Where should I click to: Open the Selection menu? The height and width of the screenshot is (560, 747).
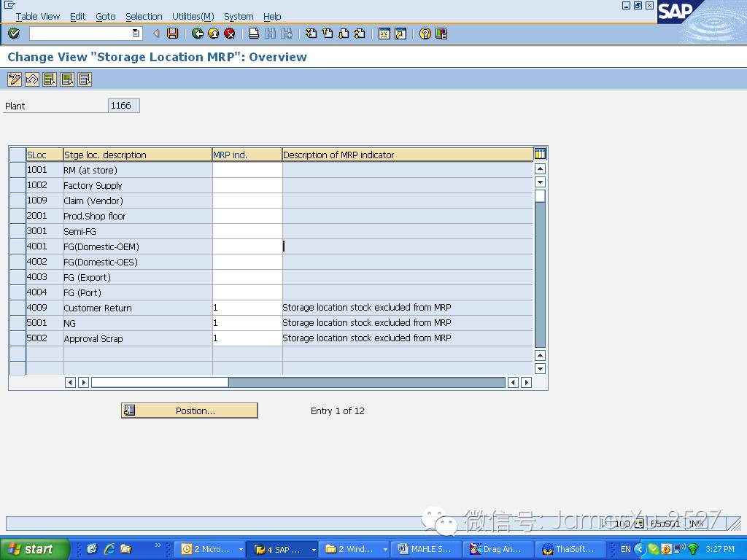point(144,17)
